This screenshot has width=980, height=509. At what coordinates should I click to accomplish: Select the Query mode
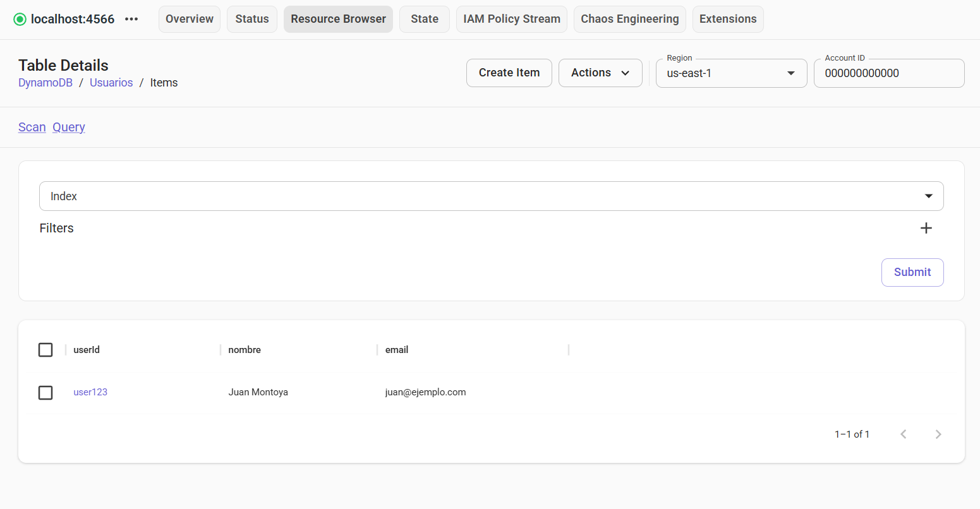[x=68, y=127]
